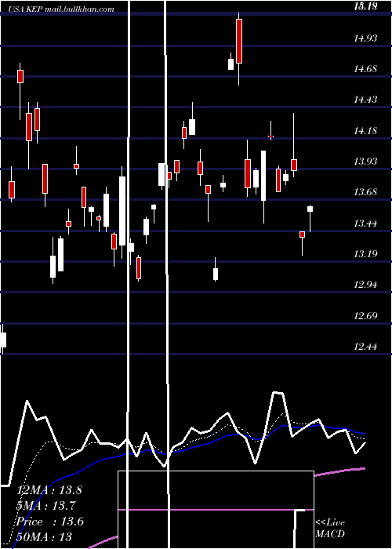Viewport: 392px width, 549px height.
Task: Select the 12.94 price axis label
Action: [365, 285]
